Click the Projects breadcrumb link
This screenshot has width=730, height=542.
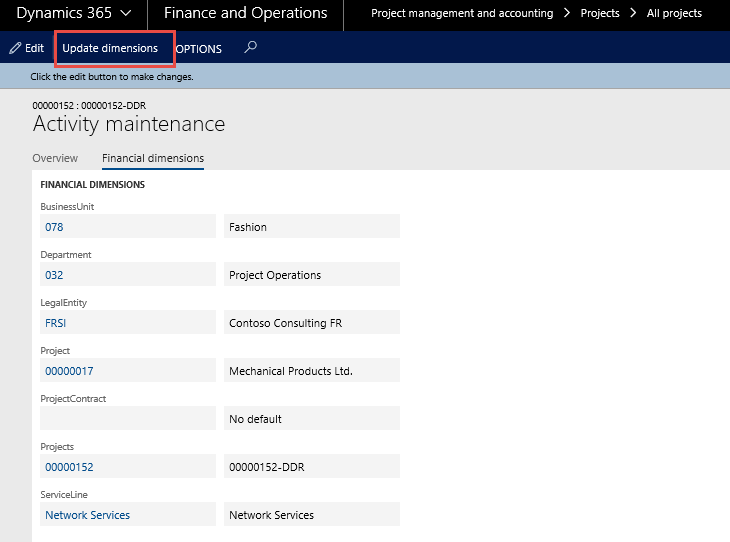point(600,14)
